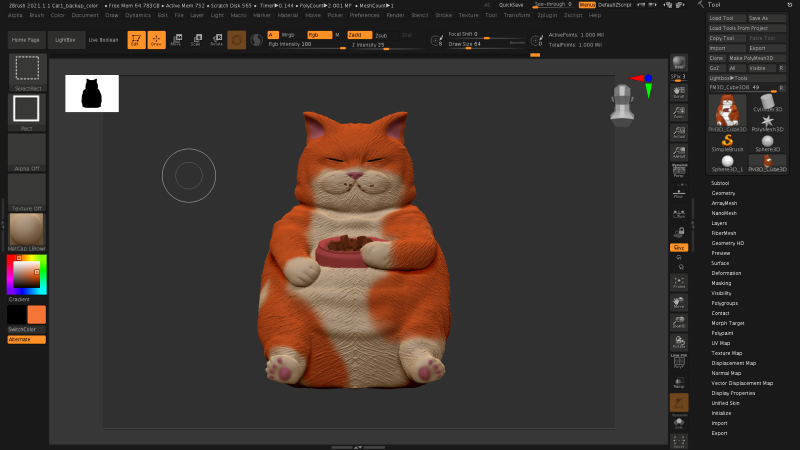Toggle the Zadd sculpt mode
The image size is (800, 450).
tap(359, 34)
